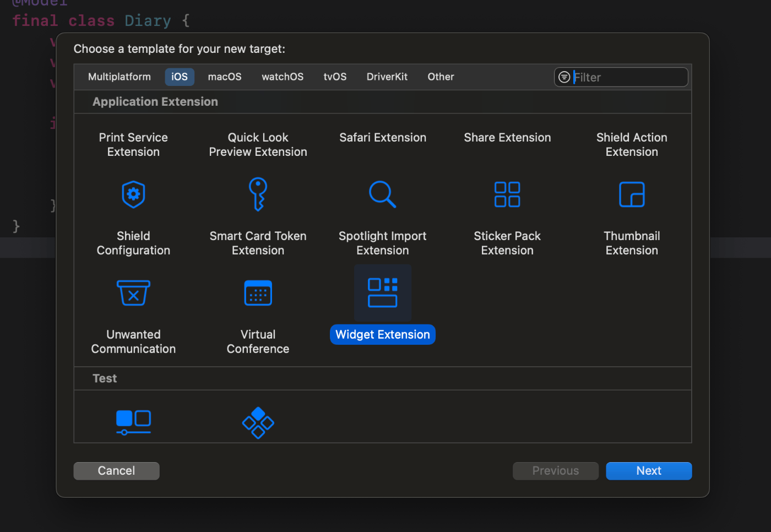771x532 pixels.
Task: Switch to the Other tab
Action: click(x=441, y=77)
